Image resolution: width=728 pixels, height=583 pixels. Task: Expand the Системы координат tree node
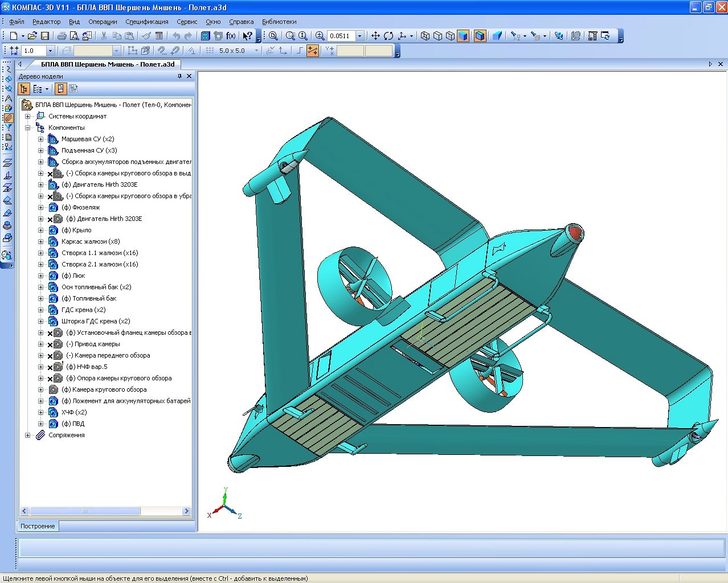coord(27,116)
